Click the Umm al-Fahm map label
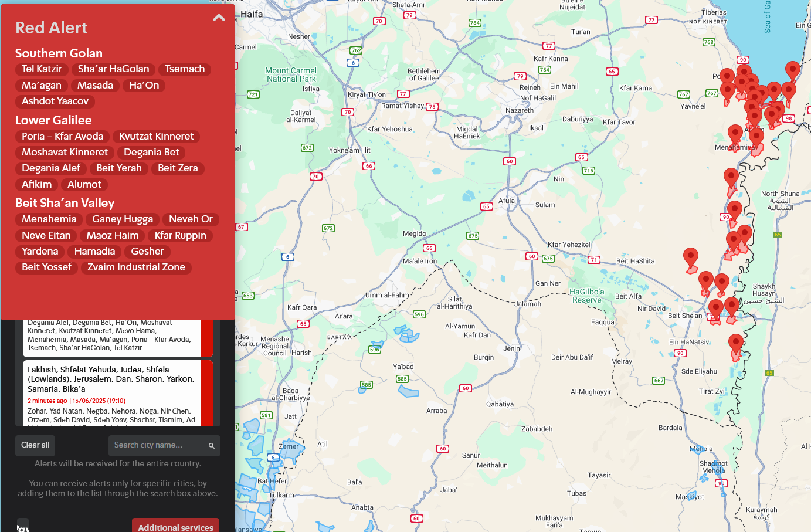Screen dimensions: 811x532 point(387,295)
